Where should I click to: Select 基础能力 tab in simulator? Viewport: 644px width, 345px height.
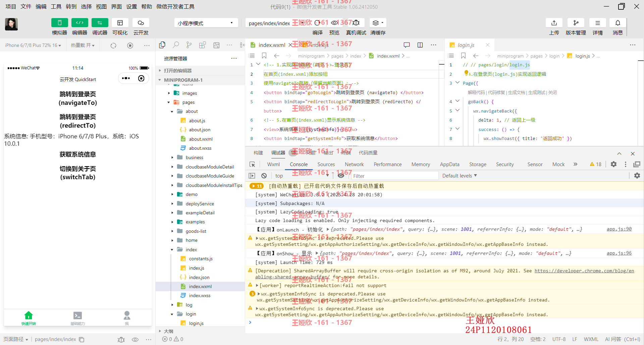[x=77, y=318]
